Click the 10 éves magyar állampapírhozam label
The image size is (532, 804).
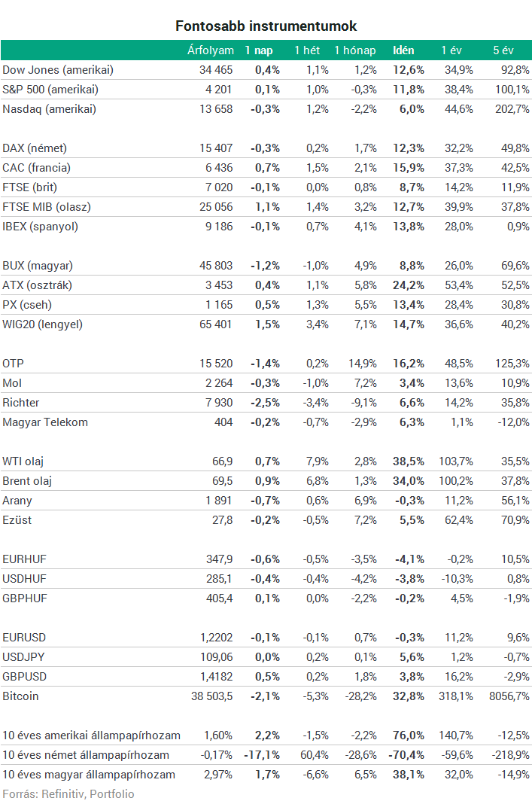coord(89,774)
